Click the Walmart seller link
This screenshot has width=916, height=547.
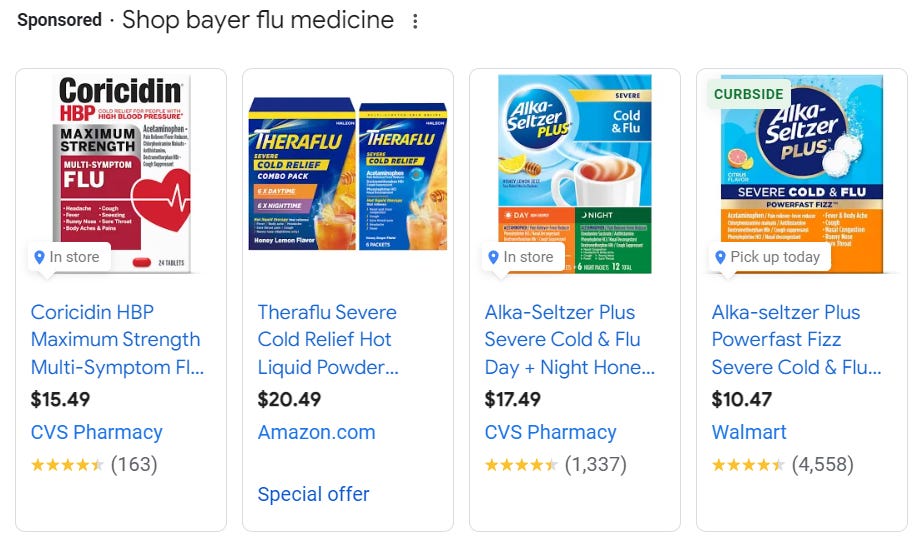pos(749,433)
